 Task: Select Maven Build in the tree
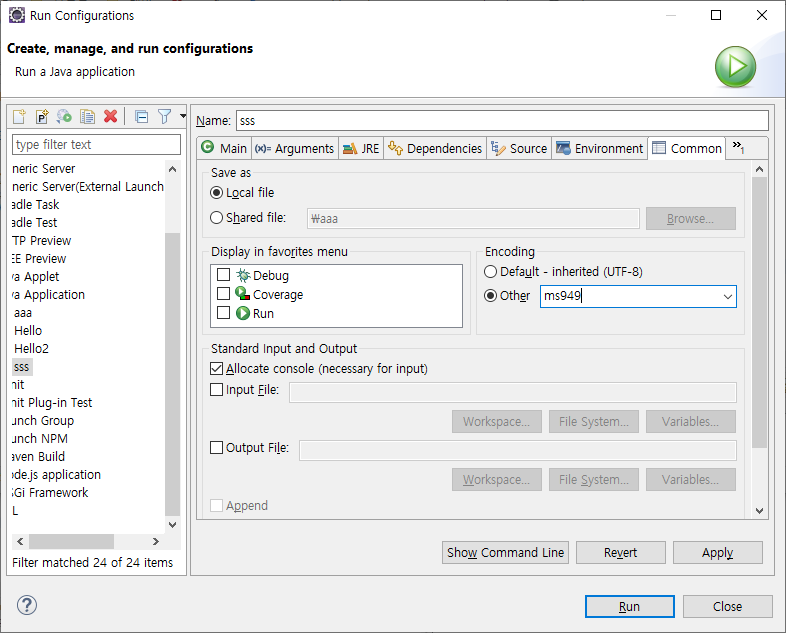coord(39,457)
